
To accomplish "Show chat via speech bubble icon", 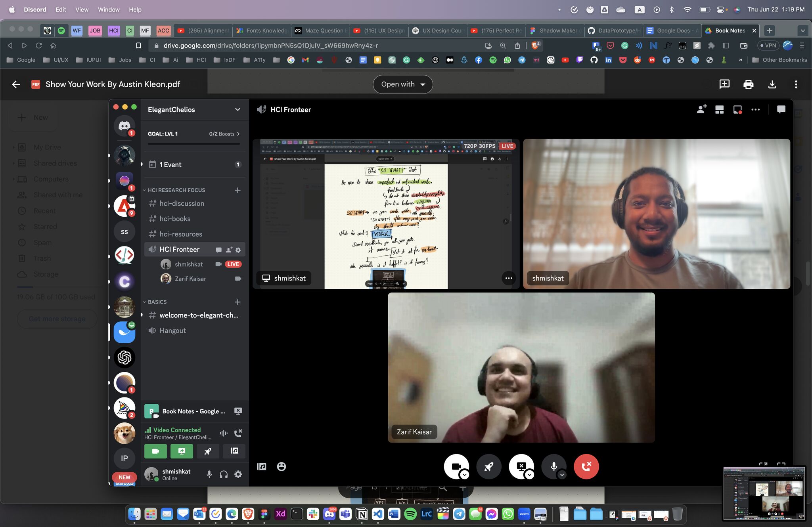I will 781,109.
